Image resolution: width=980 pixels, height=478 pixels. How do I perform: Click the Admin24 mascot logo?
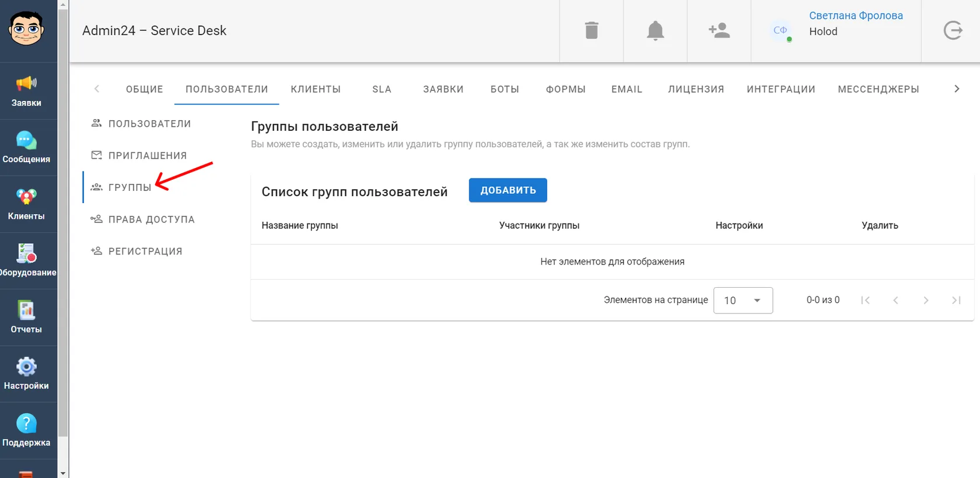click(26, 29)
